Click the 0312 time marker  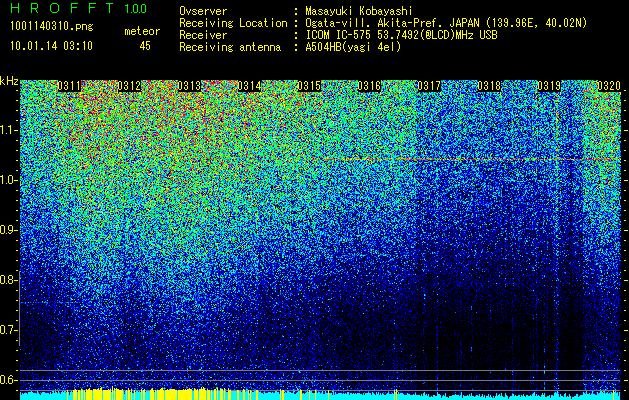(x=129, y=86)
